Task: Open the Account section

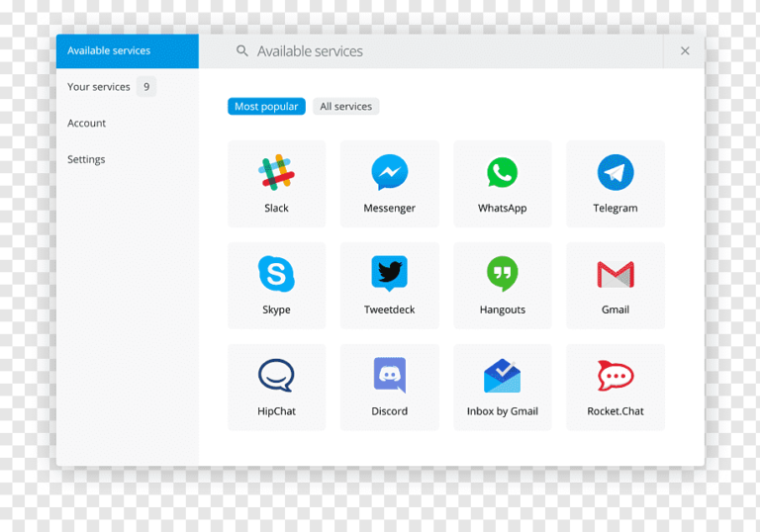Action: [87, 124]
